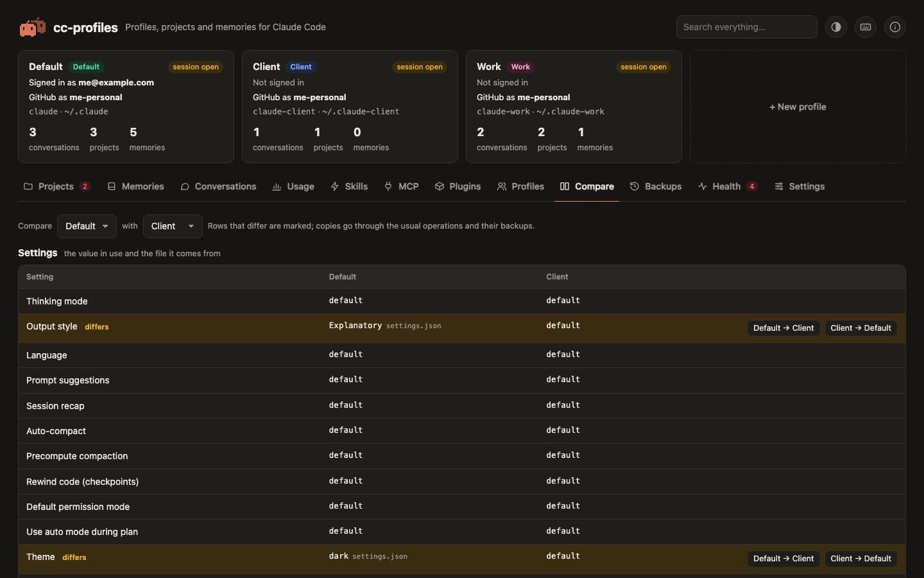924x578 pixels.
Task: Click the info circle icon in header
Action: (895, 27)
